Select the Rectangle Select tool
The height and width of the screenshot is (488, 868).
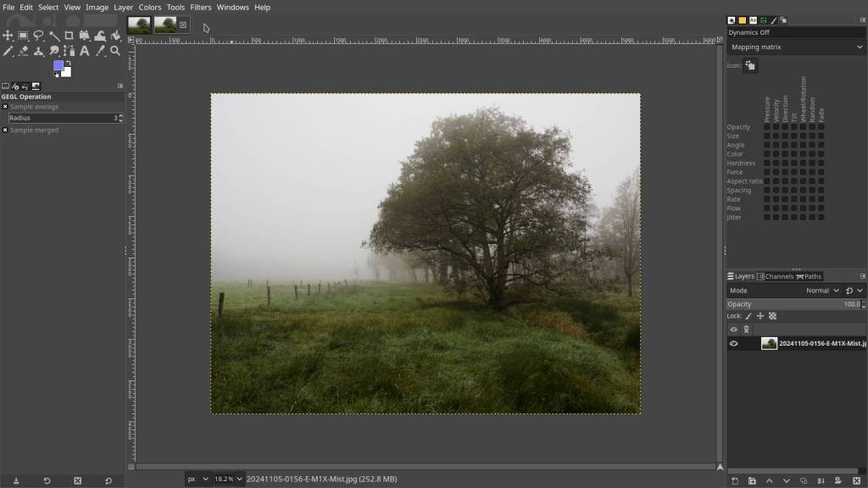pyautogui.click(x=23, y=36)
